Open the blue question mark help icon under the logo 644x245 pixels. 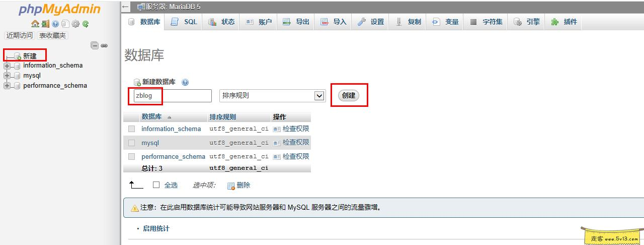pos(55,24)
